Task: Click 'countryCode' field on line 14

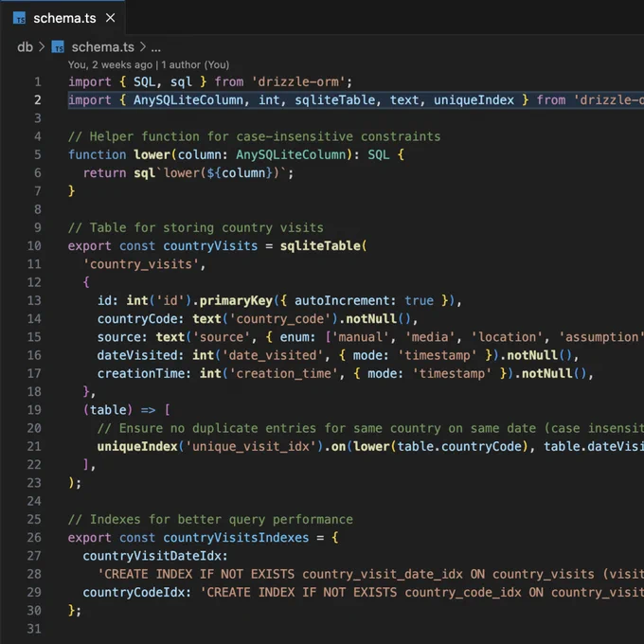Action: pyautogui.click(x=137, y=319)
